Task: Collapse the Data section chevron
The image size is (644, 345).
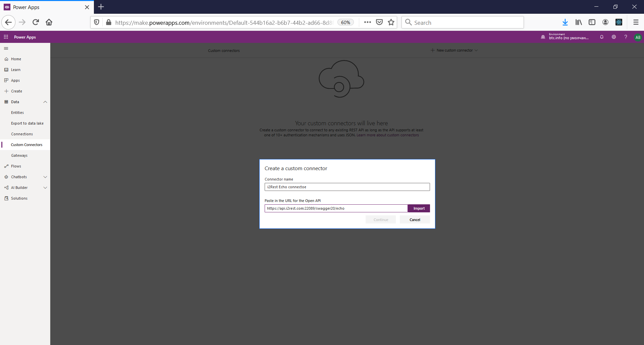Action: 45,102
